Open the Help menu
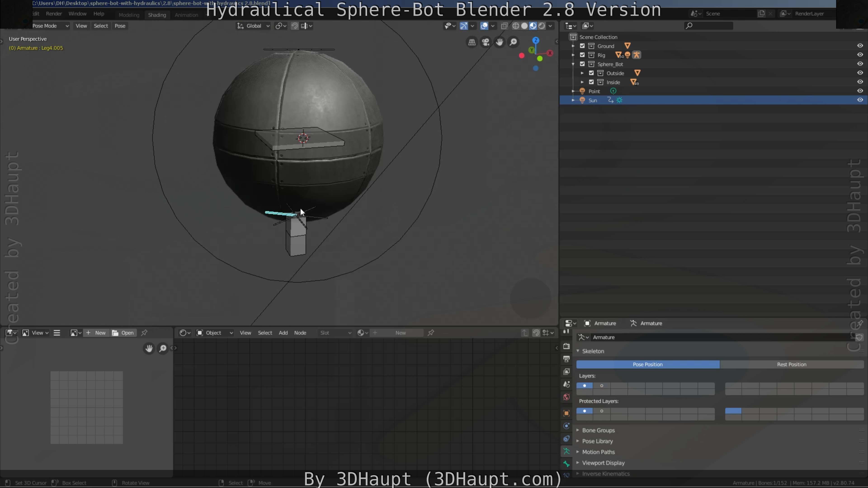The height and width of the screenshot is (488, 868). 99,14
